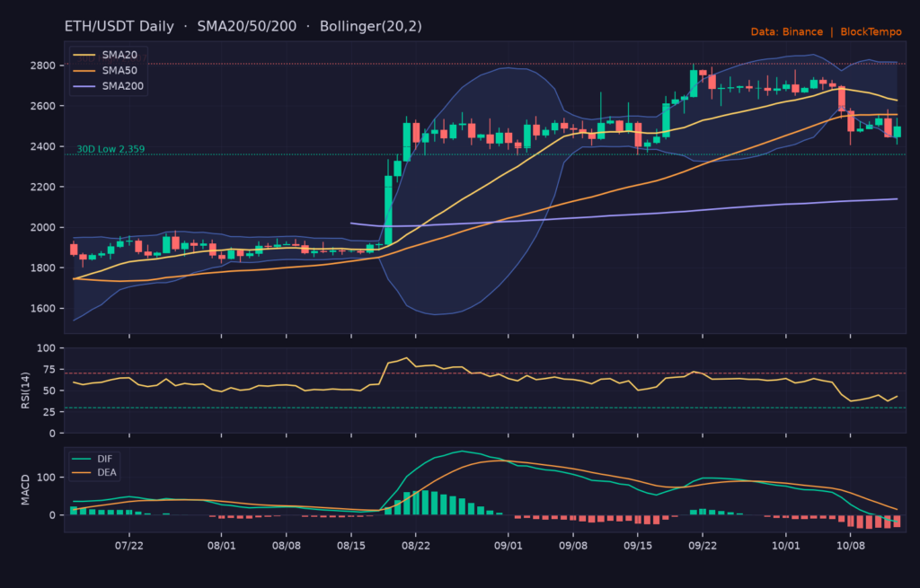Click the 07/22 date label
Image resolution: width=920 pixels, height=588 pixels.
pyautogui.click(x=129, y=546)
